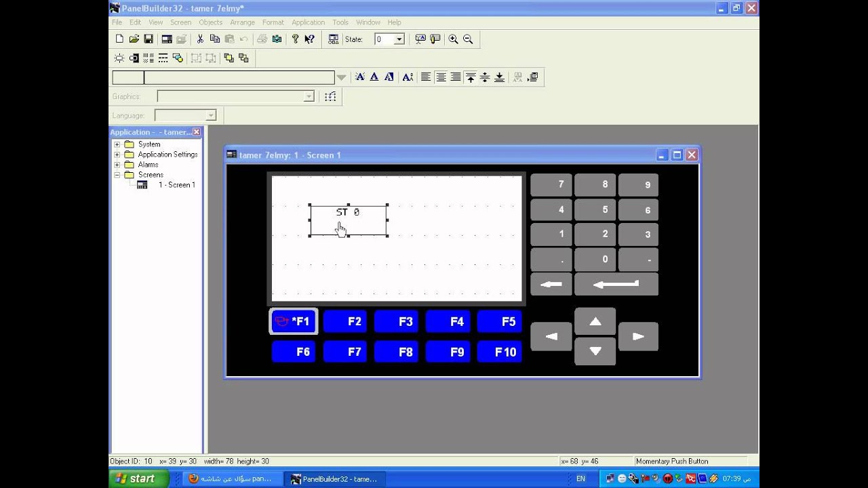Click the dashed line style icon
This screenshot has width=868, height=488.
(163, 58)
